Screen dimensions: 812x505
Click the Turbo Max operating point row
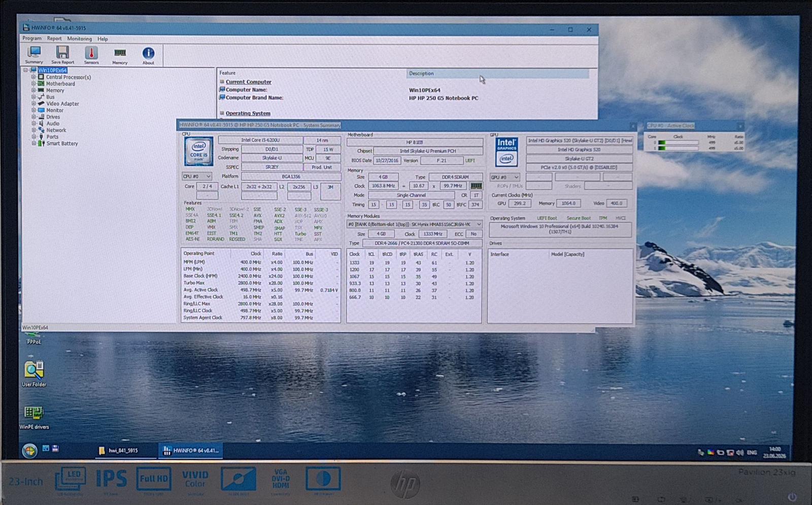point(260,283)
